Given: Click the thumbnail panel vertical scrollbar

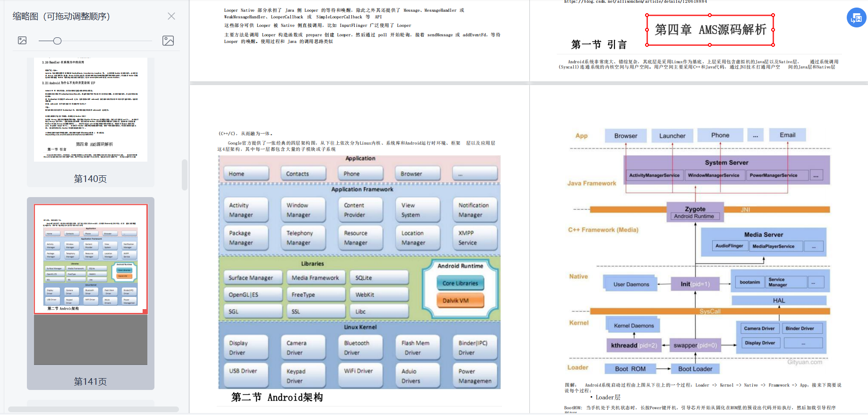Looking at the screenshot, I should 185,175.
